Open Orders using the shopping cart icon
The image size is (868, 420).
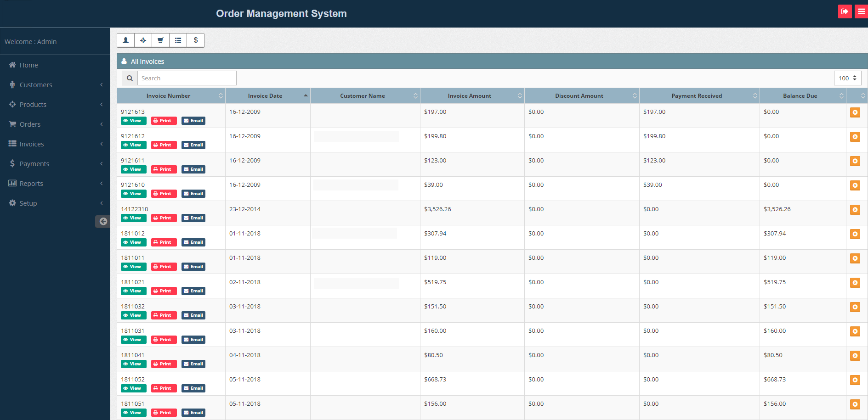pos(160,40)
